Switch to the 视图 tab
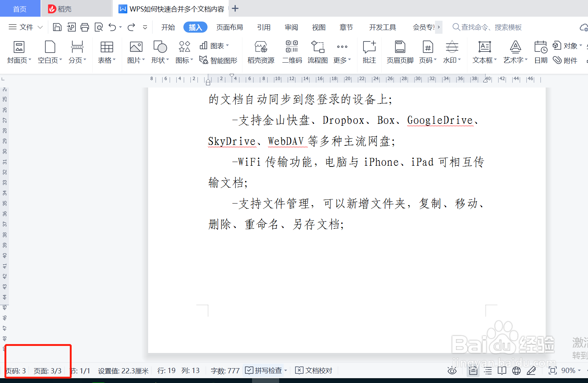Image resolution: width=588 pixels, height=383 pixels. click(x=319, y=27)
